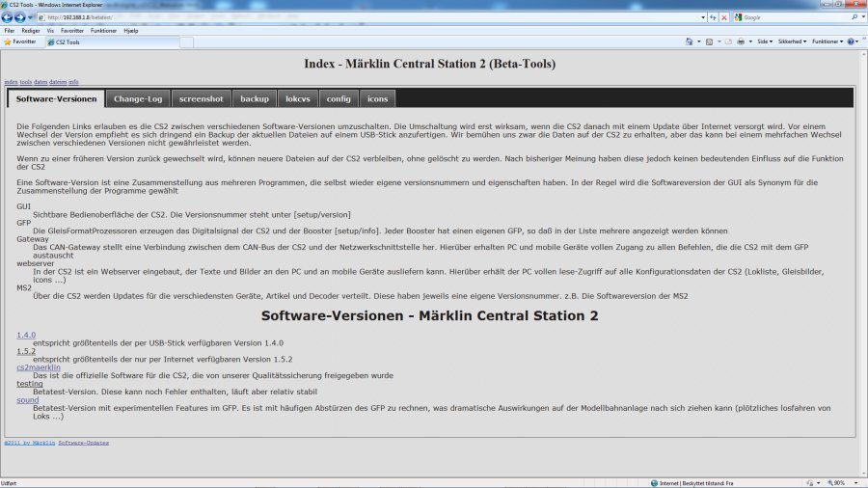
Task: Click the sound version link
Action: point(28,399)
